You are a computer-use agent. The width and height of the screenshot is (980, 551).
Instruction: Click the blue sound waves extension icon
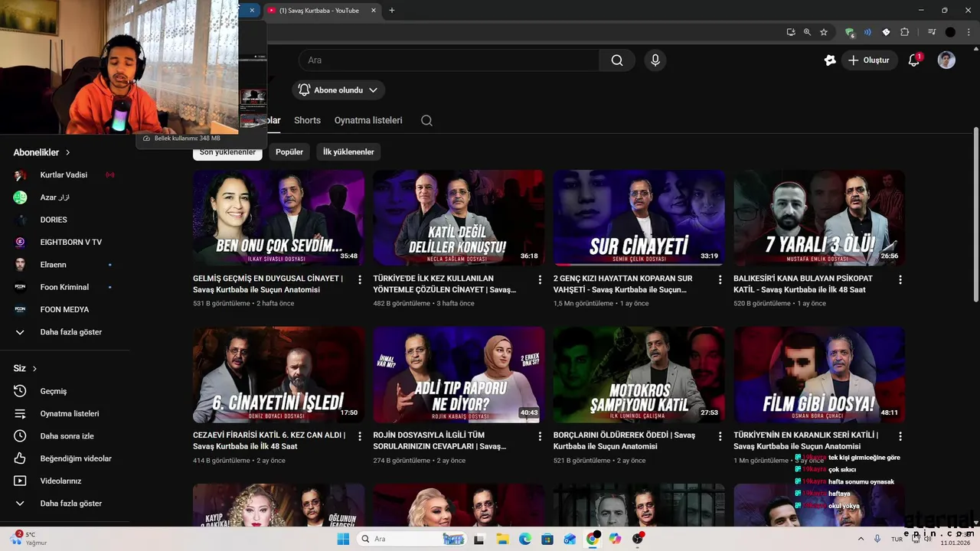(x=867, y=32)
